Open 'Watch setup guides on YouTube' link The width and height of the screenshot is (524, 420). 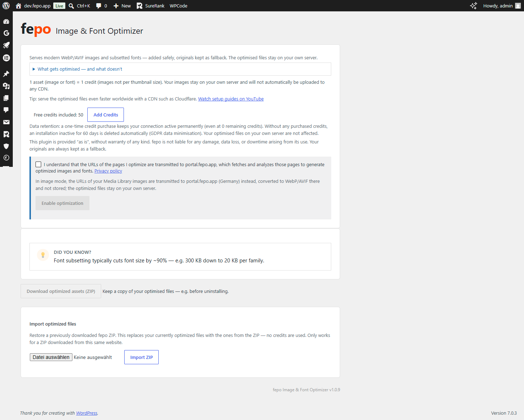231,99
